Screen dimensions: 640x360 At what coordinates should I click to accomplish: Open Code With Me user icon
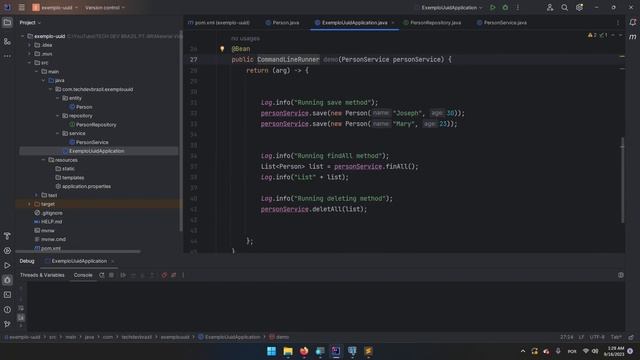point(550,7)
